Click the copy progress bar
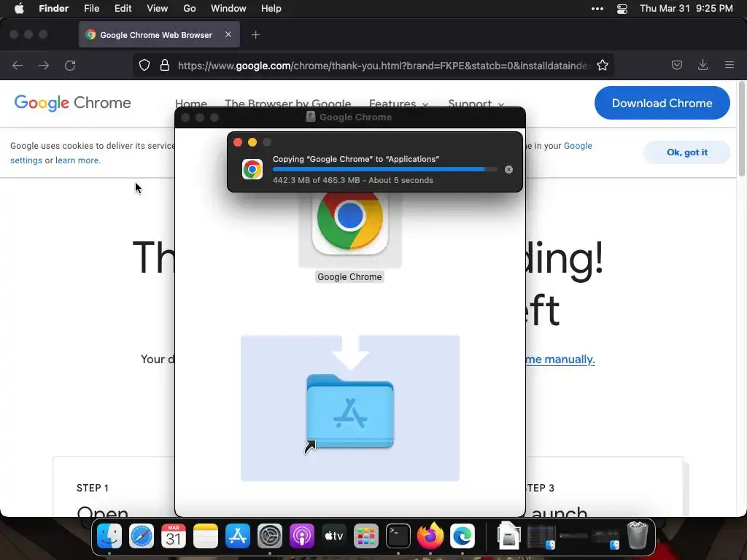Viewport: 747px width, 560px height. [x=385, y=169]
